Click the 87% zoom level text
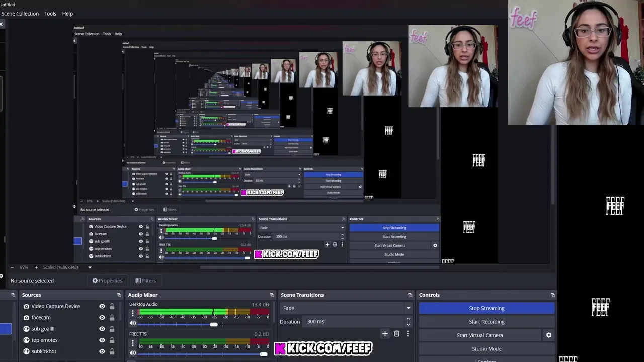The image size is (644, 362). (x=24, y=267)
